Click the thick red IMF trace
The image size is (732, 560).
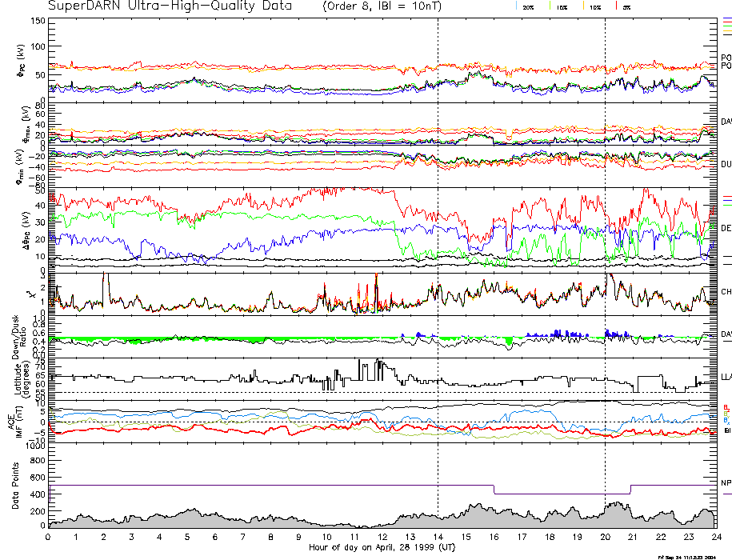coord(240,429)
